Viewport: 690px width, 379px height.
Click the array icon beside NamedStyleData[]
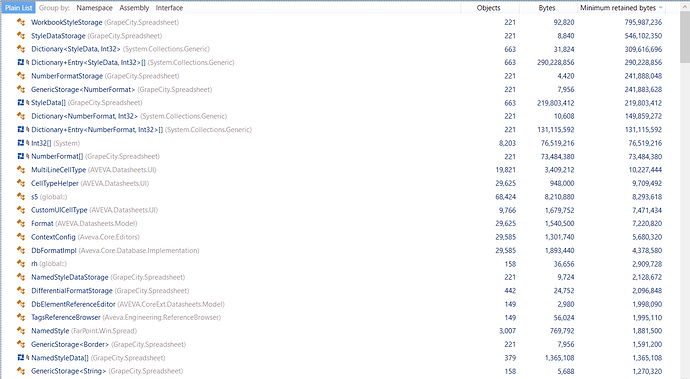pos(21,358)
